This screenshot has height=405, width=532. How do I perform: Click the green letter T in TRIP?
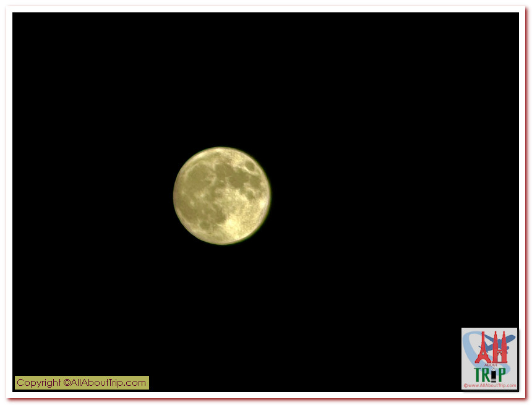coord(479,375)
